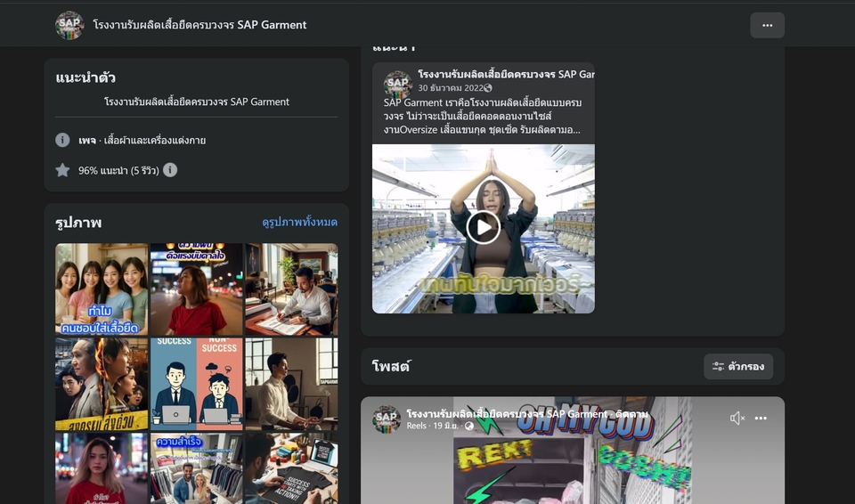Open the three-dot menu in page header

767,25
